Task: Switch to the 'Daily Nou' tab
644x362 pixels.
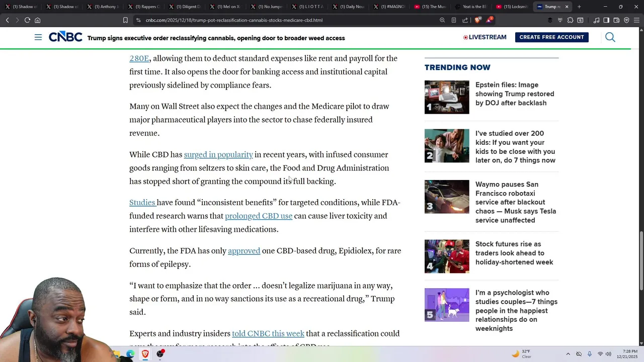Action: (x=349, y=7)
